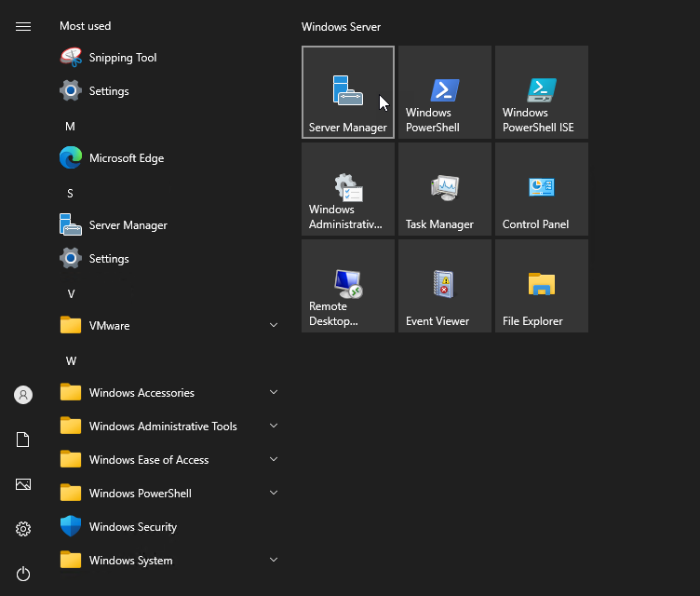Open the Windows Accessories folder entry
Image resolution: width=700 pixels, height=596 pixels.
(x=170, y=393)
